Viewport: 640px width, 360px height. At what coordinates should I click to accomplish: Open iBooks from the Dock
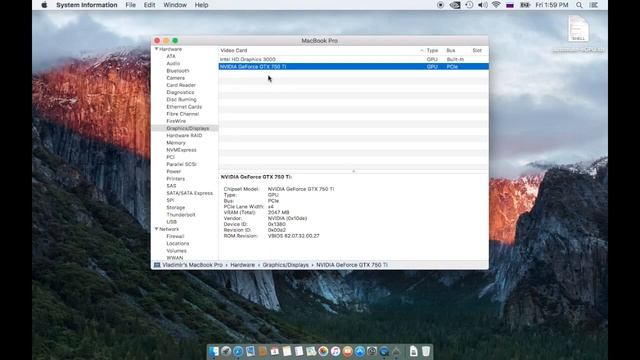(347, 351)
